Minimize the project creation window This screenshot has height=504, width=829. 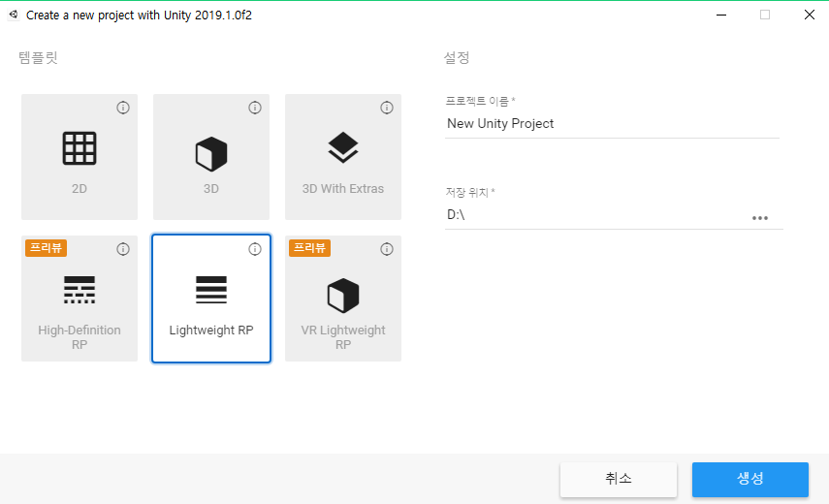721,15
